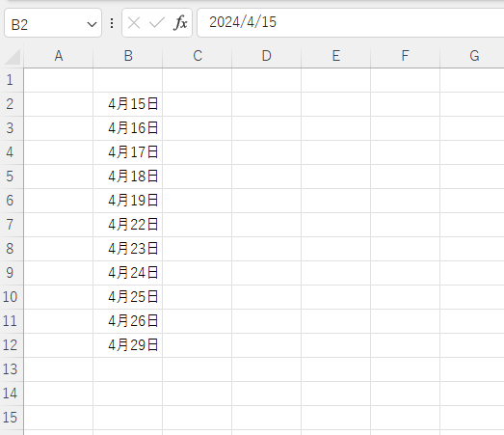
Task: Click the Insert Function fx icon
Action: tap(180, 23)
